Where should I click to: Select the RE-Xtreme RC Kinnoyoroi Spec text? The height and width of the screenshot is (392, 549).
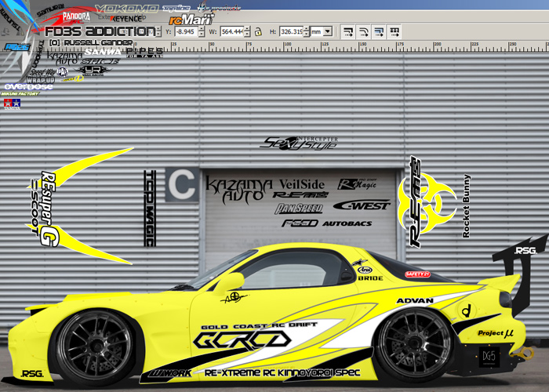tap(282, 372)
